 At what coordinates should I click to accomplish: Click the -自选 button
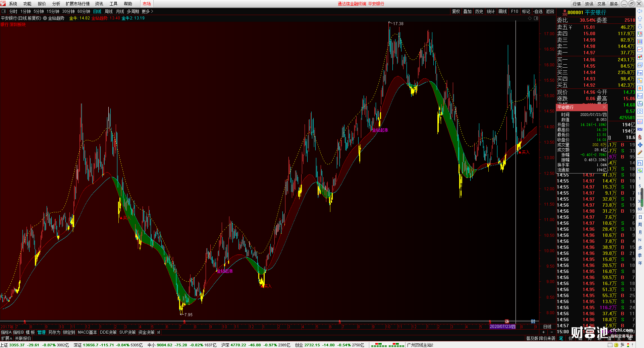tap(538, 11)
